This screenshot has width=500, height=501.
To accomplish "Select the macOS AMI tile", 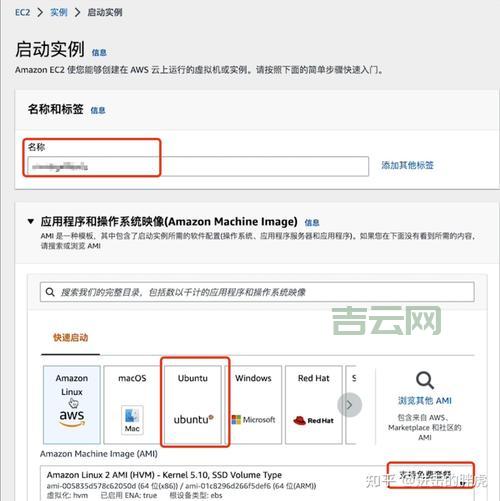I will click(132, 405).
